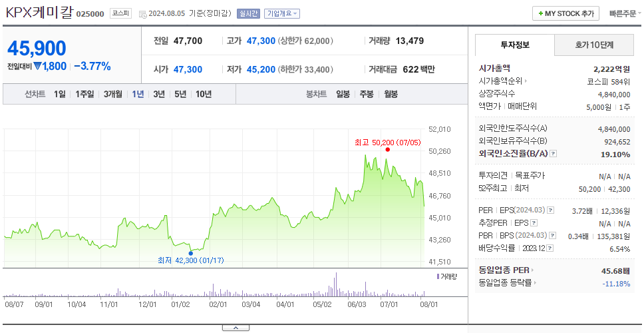Click the 코스피 market badge
The image size is (644, 333).
[121, 13]
